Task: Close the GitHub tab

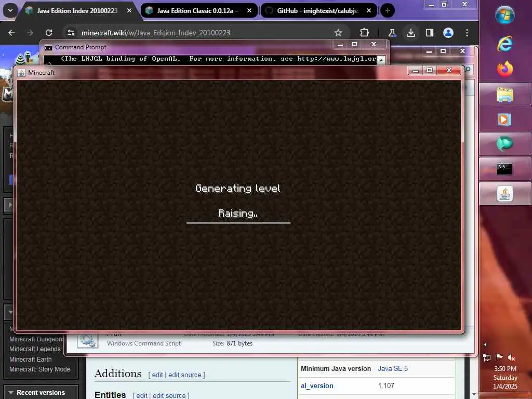Action: coord(369,10)
